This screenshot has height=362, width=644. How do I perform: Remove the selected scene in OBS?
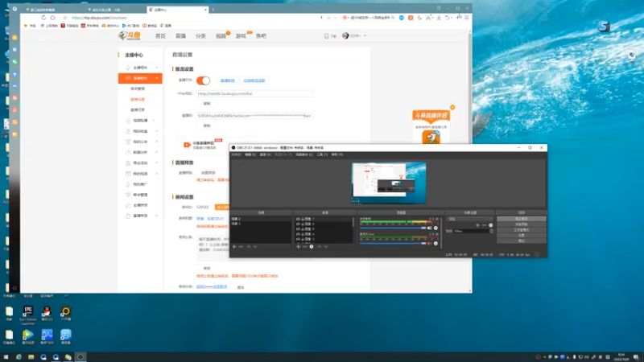coord(241,247)
